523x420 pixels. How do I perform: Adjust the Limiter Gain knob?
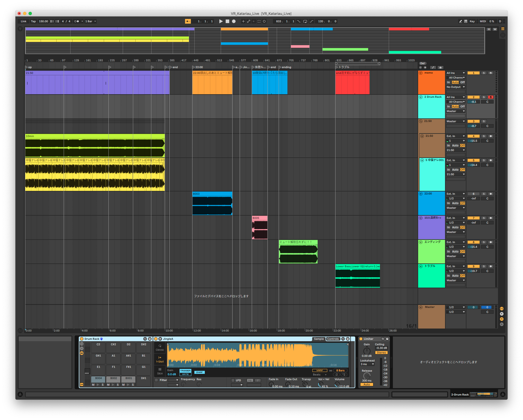pyautogui.click(x=367, y=351)
